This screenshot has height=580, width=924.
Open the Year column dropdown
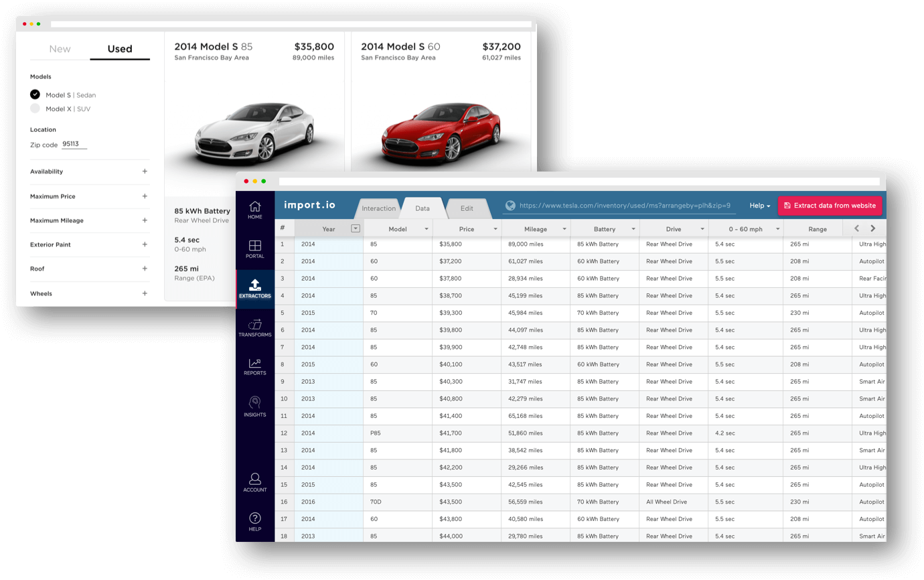coord(356,228)
